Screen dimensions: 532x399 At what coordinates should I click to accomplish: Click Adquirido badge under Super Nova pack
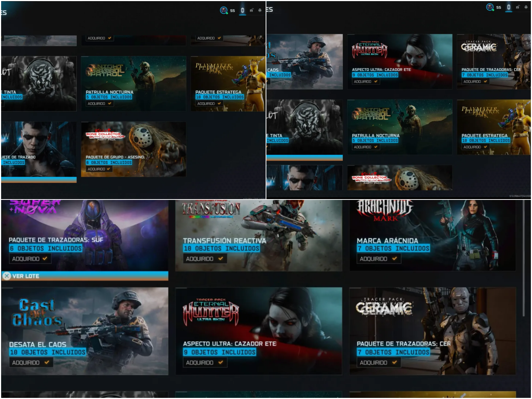tap(30, 259)
